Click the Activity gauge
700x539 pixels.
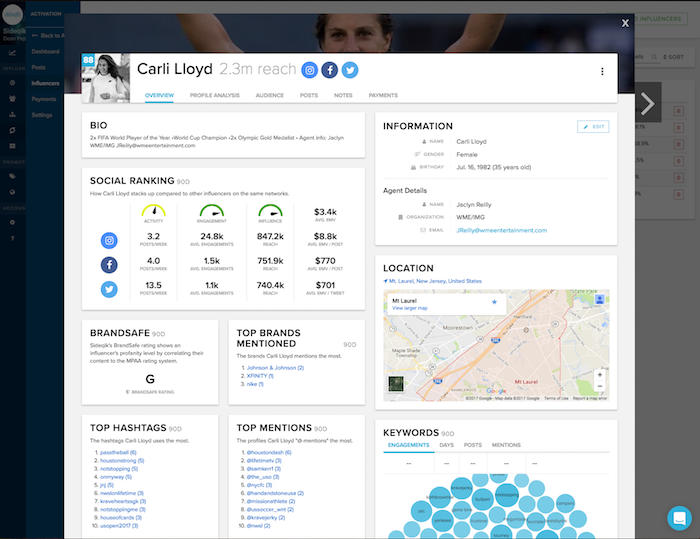tap(154, 210)
